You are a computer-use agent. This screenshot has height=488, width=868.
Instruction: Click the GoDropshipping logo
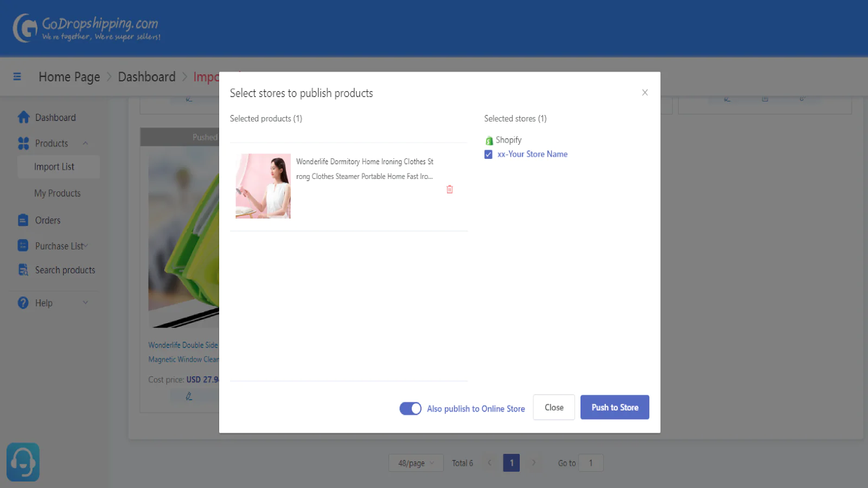click(87, 28)
